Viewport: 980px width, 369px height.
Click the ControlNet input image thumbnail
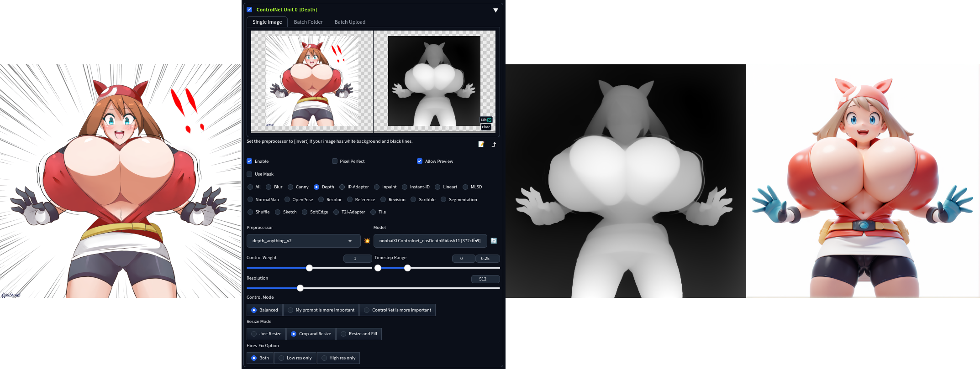tap(312, 81)
